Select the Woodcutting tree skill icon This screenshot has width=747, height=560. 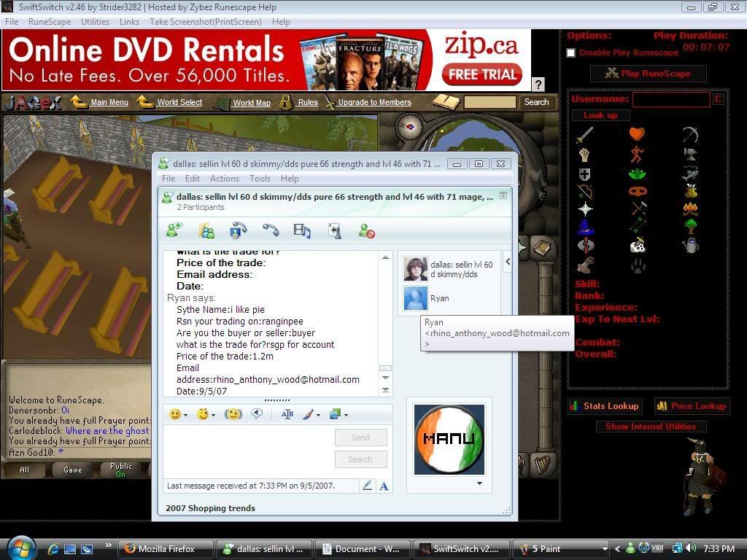[x=691, y=227]
